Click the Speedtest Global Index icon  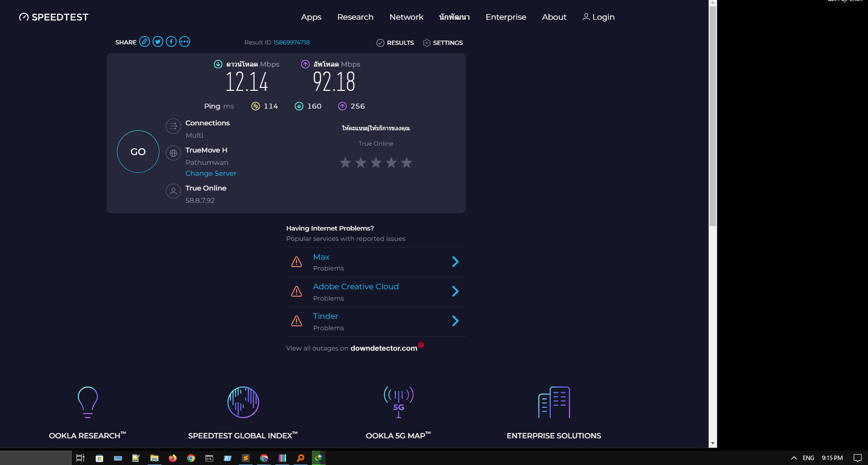coord(243,402)
